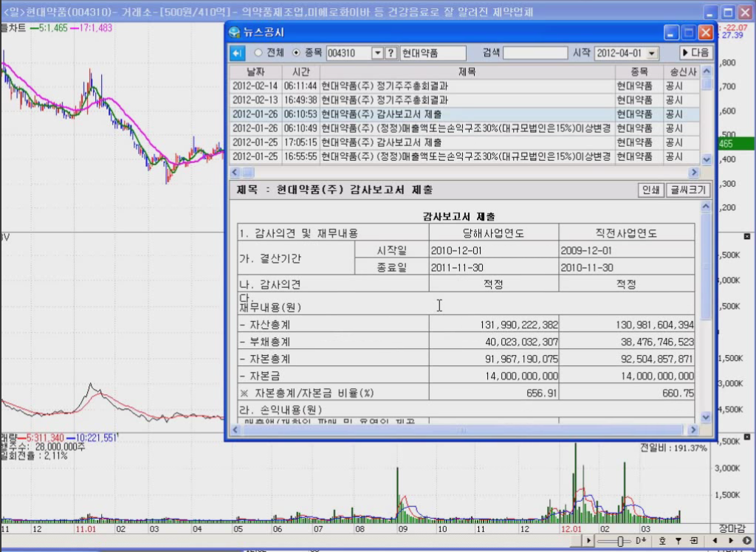The image size is (756, 552).
Task: Click the 송신사 column header
Action: (683, 72)
